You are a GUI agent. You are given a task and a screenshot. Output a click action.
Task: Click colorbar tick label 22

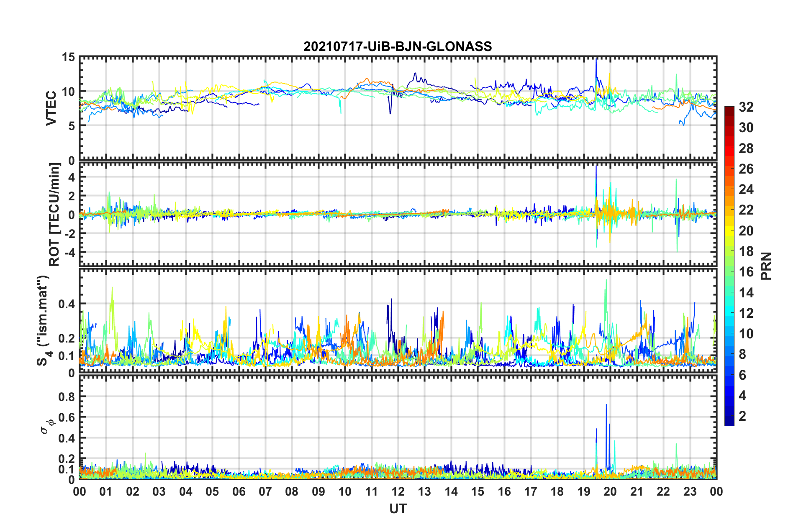tap(746, 210)
